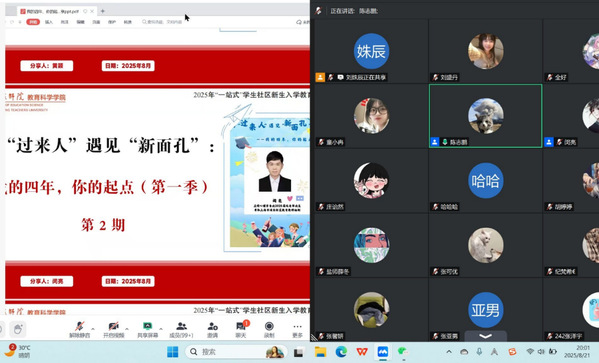This screenshot has height=363, width=599.
Task: Open Microsoft Edge from the taskbar
Action: click(x=341, y=351)
